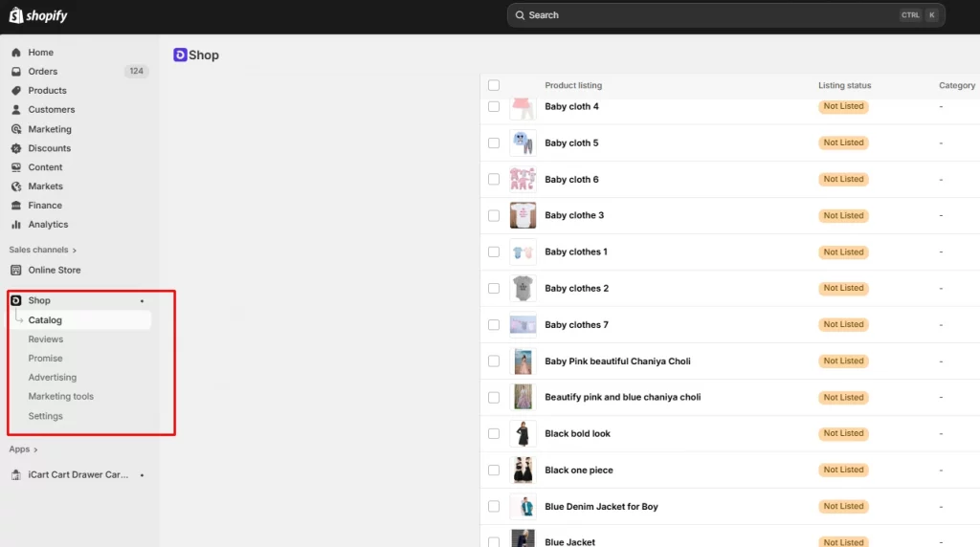
Task: Select the Black bold look row checkbox
Action: click(494, 433)
